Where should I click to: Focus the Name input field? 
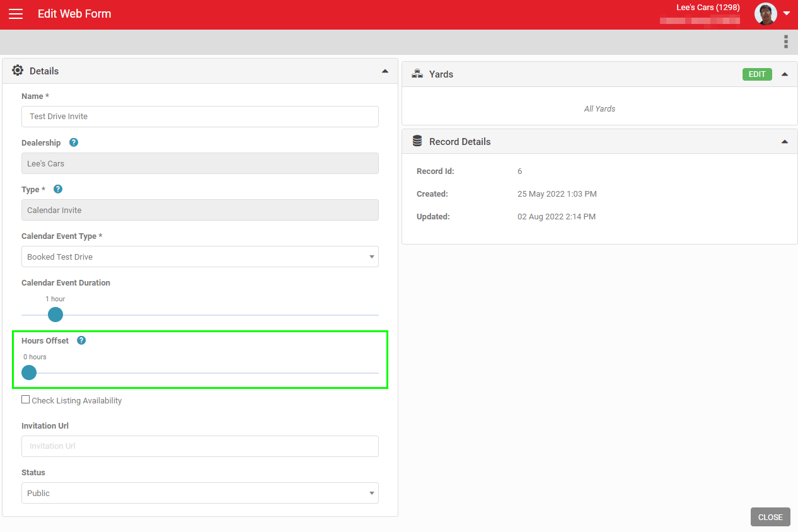click(x=200, y=117)
